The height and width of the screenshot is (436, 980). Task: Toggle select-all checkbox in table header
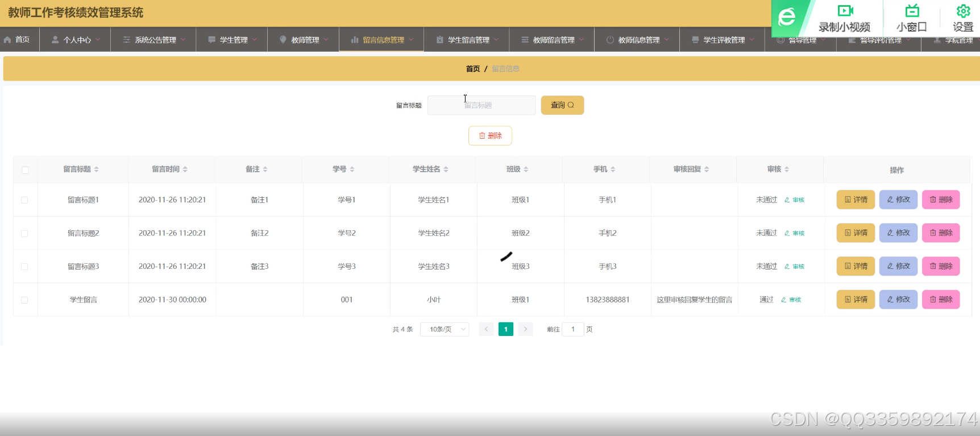tap(25, 170)
